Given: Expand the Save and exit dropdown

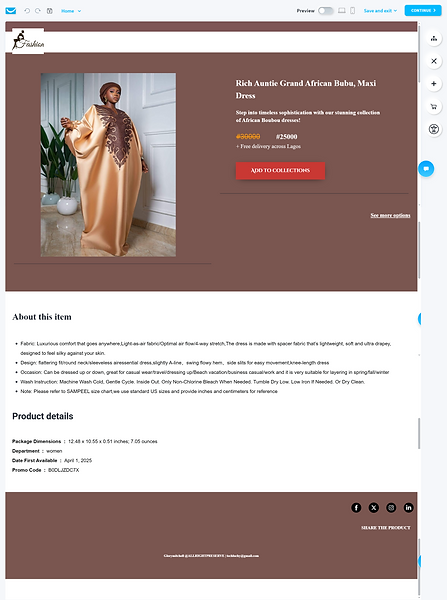Looking at the screenshot, I should point(380,11).
